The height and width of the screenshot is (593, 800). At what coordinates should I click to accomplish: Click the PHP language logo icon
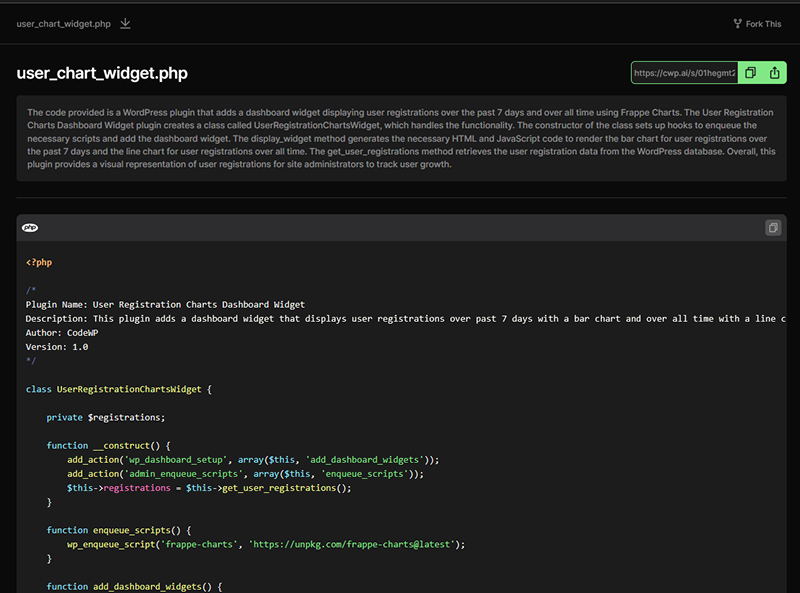click(x=30, y=228)
